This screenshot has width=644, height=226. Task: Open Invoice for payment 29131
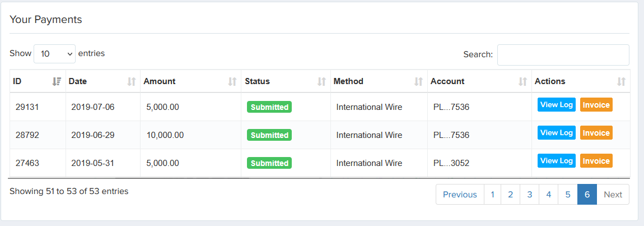point(596,105)
